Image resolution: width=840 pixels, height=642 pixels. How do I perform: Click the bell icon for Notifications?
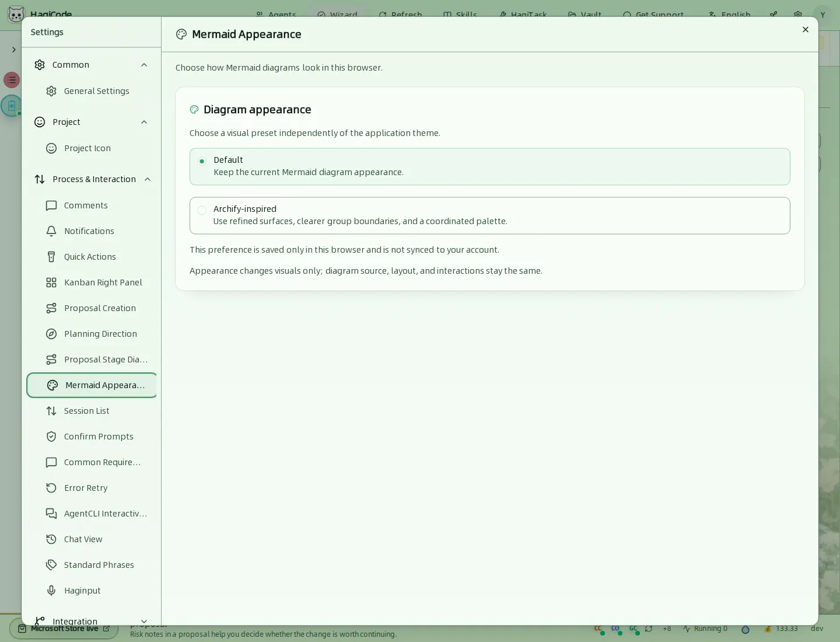51,231
